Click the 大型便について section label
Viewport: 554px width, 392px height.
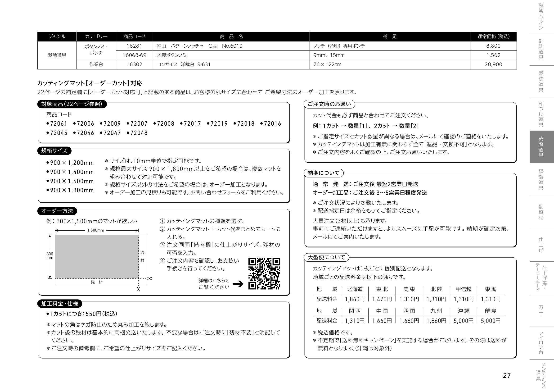(x=326, y=257)
